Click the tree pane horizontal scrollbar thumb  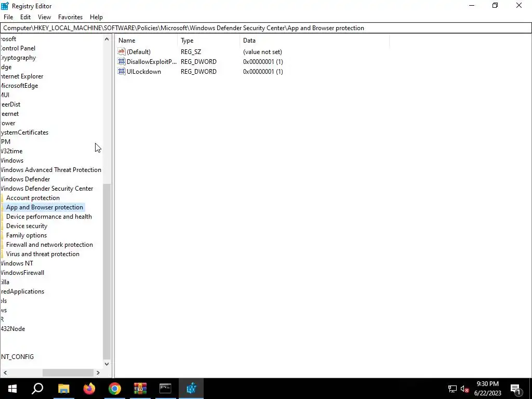coord(68,373)
